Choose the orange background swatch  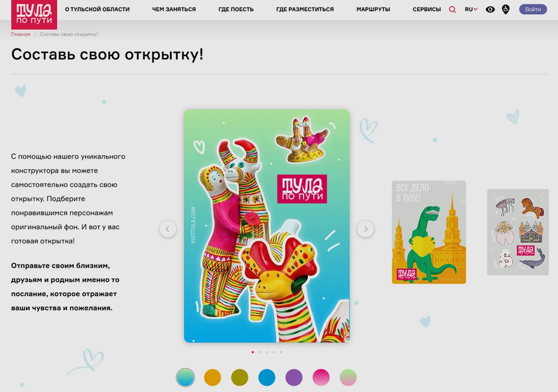point(212,377)
